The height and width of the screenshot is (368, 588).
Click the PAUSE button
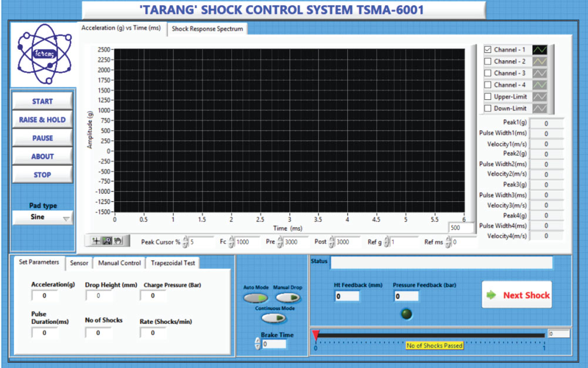42,138
